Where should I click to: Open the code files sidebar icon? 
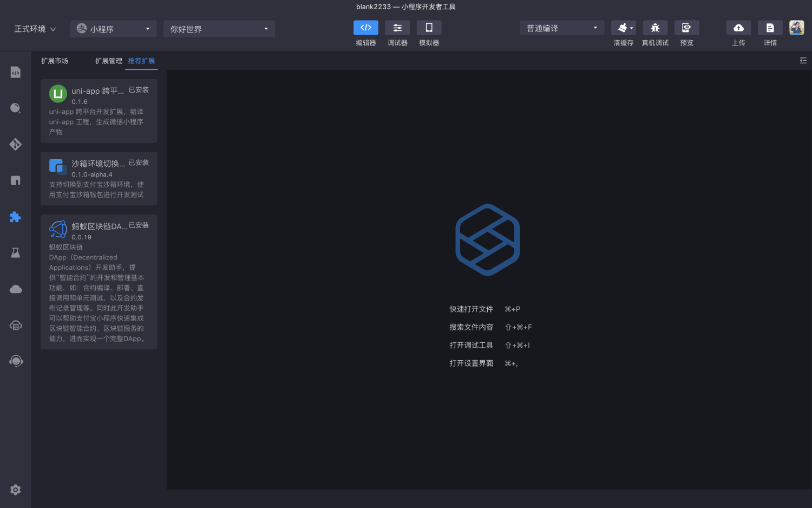16,72
